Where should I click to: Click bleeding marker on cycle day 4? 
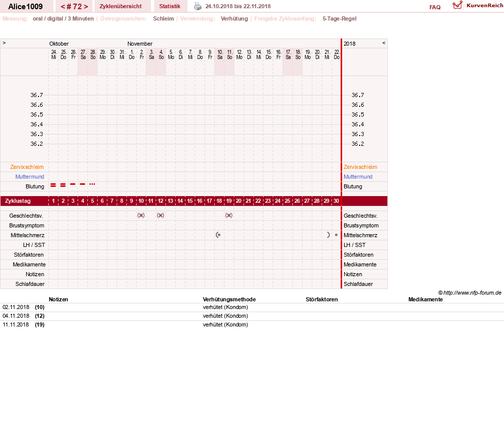pyautogui.click(x=83, y=184)
